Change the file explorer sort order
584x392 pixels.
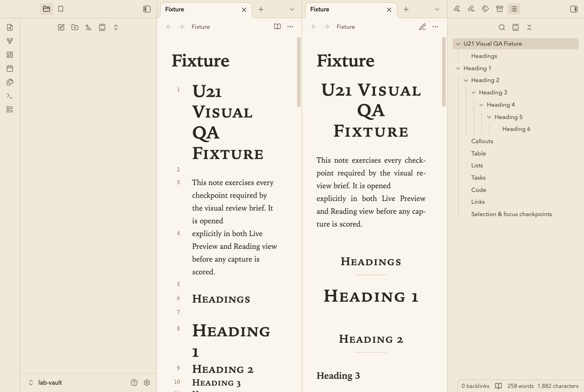coord(89,27)
